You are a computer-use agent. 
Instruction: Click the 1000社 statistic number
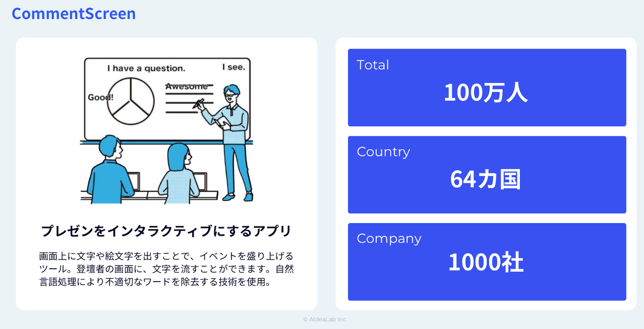point(486,262)
